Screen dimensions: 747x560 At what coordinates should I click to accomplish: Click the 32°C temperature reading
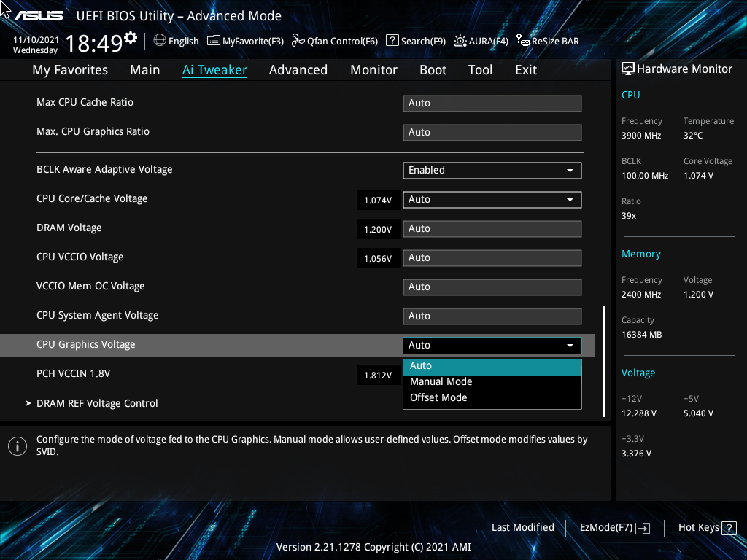693,136
